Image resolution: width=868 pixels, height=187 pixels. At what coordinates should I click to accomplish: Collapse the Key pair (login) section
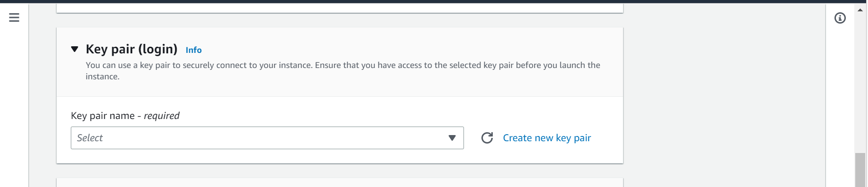(75, 49)
